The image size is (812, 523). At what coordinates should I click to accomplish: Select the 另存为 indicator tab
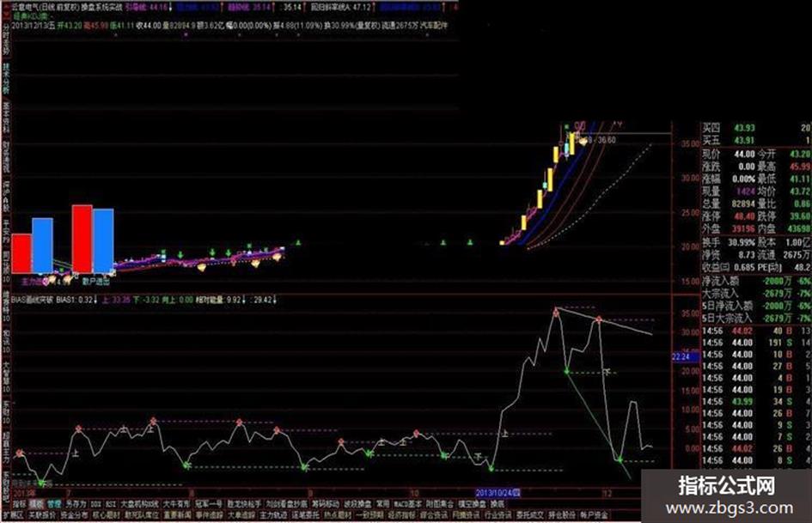pyautogui.click(x=76, y=503)
